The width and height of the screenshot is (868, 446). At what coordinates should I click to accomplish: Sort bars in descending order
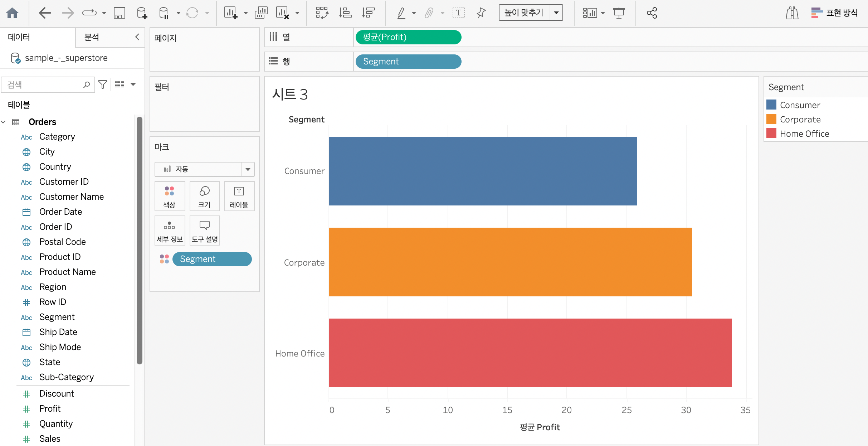click(368, 13)
